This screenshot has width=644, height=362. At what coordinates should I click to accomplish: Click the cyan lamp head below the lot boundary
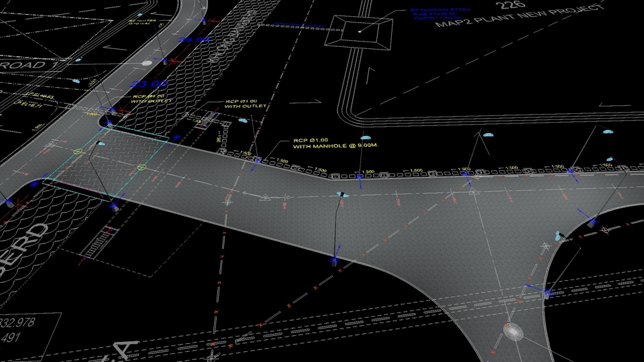[488, 133]
